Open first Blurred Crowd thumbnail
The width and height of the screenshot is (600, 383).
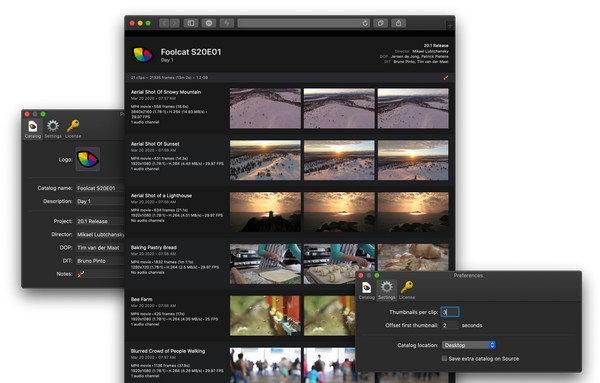(x=265, y=365)
